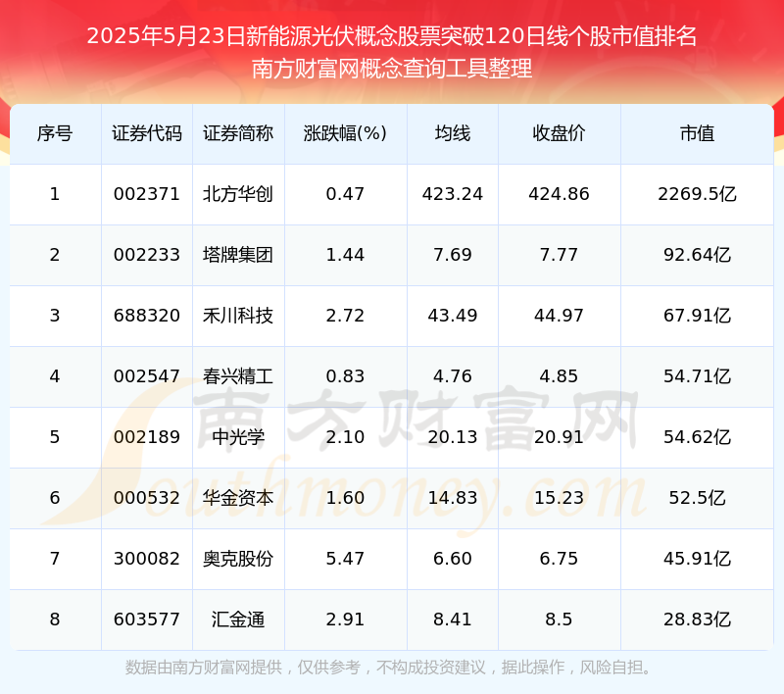
Task: Select stock name 华金资本
Action: 238,498
